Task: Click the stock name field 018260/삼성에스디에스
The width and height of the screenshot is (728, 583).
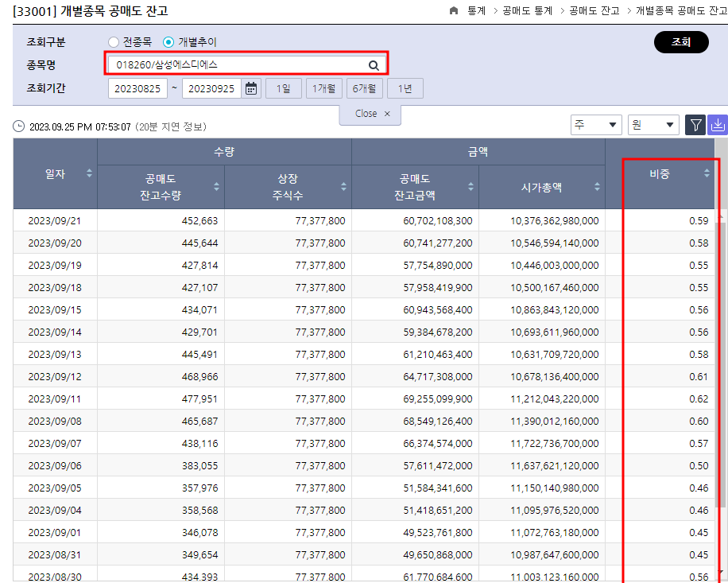Action: [x=246, y=64]
